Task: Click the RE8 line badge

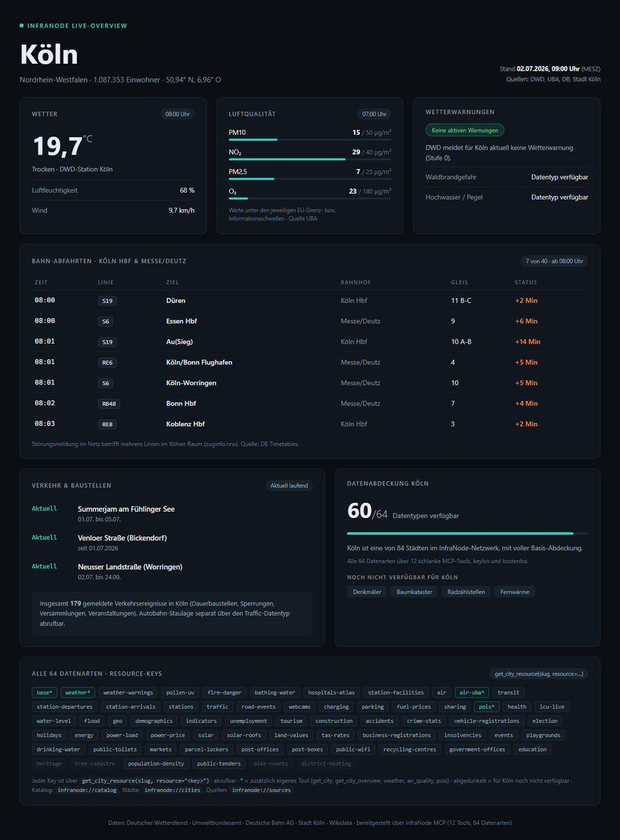Action: pos(107,424)
